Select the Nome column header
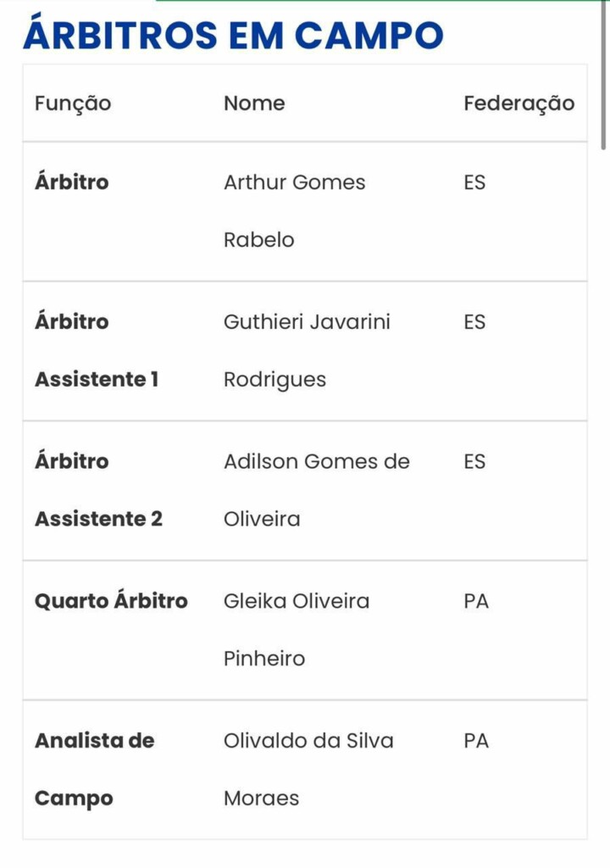 click(254, 103)
